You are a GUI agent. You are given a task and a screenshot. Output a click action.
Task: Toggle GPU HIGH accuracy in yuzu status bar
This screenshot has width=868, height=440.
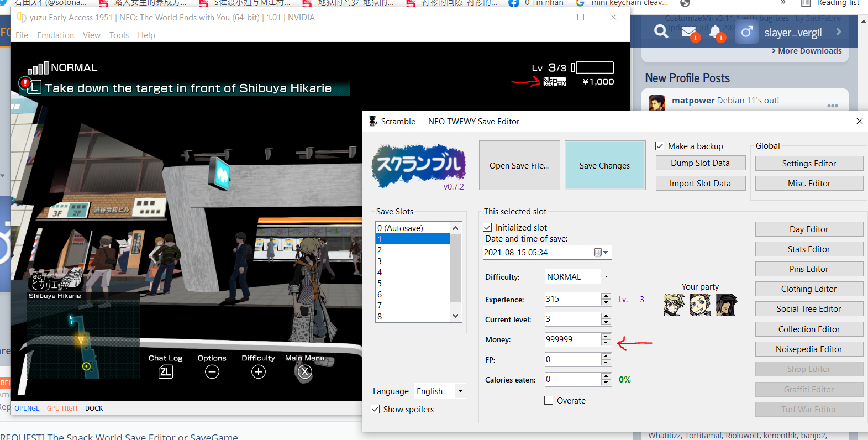click(x=62, y=408)
